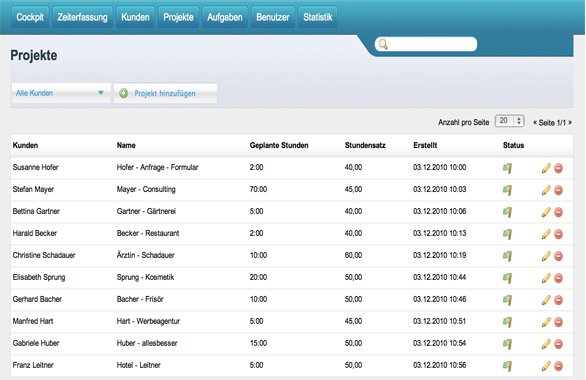Click status flag in Stefan Mayer row
This screenshot has height=380, width=586.
pos(508,190)
